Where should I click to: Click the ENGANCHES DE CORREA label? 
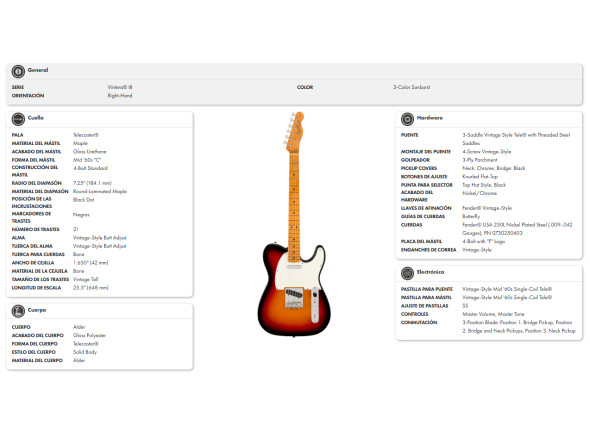click(429, 250)
